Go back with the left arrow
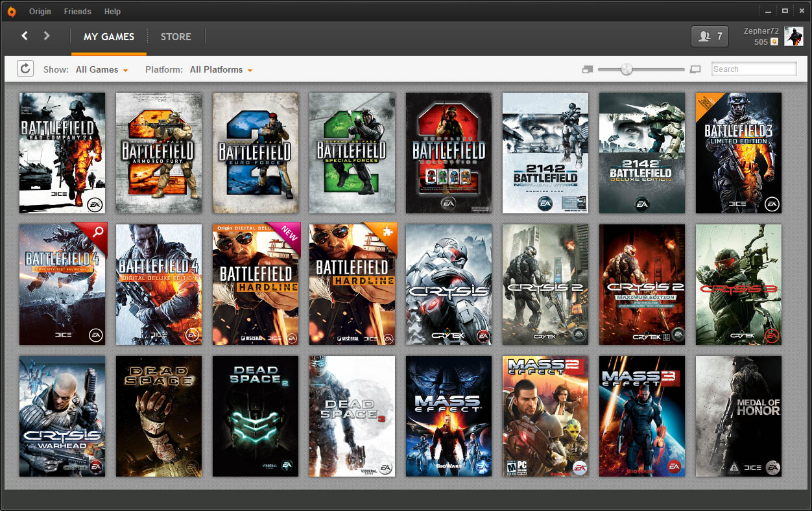 (25, 36)
